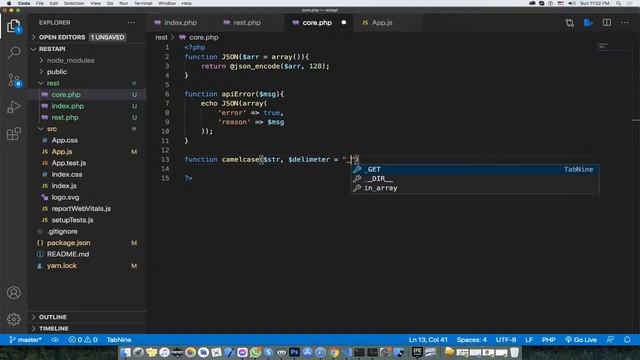Click the master branch indicator
The height and width of the screenshot is (360, 640).
(x=25, y=340)
